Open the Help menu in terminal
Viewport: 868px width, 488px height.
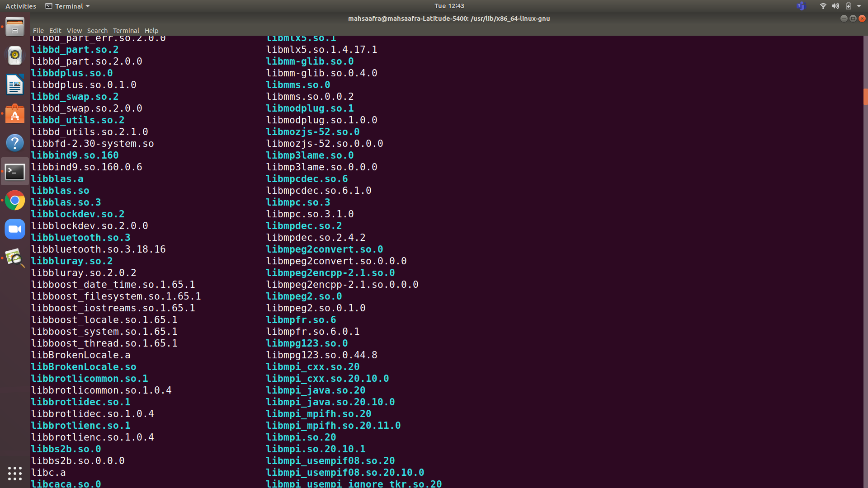[151, 31]
